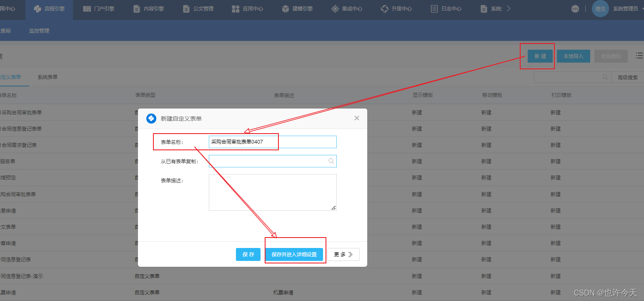Viewport: 644px width, 301px height.
Task: Click the 表单描述 column header
Action: click(x=284, y=95)
